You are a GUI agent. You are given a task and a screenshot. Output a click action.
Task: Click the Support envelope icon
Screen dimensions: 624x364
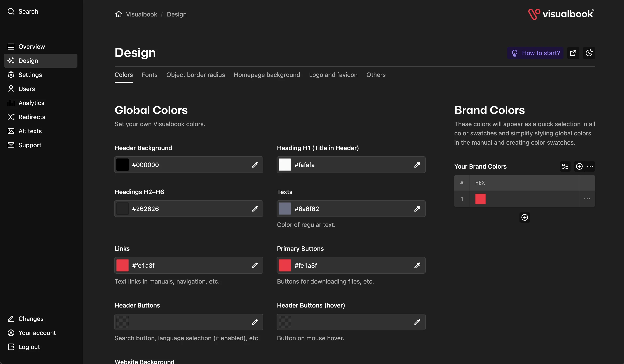[11, 145]
